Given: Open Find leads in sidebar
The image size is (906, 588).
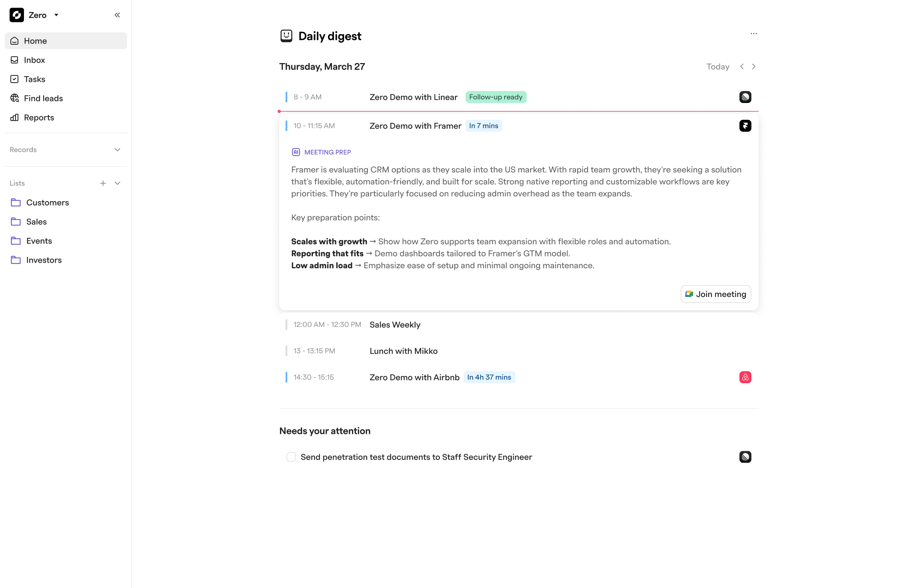Looking at the screenshot, I should tap(66, 98).
